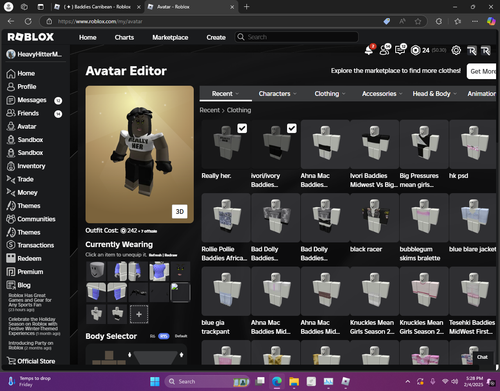The width and height of the screenshot is (500, 391).
Task: Click the Roblox search field
Action: 297,37
